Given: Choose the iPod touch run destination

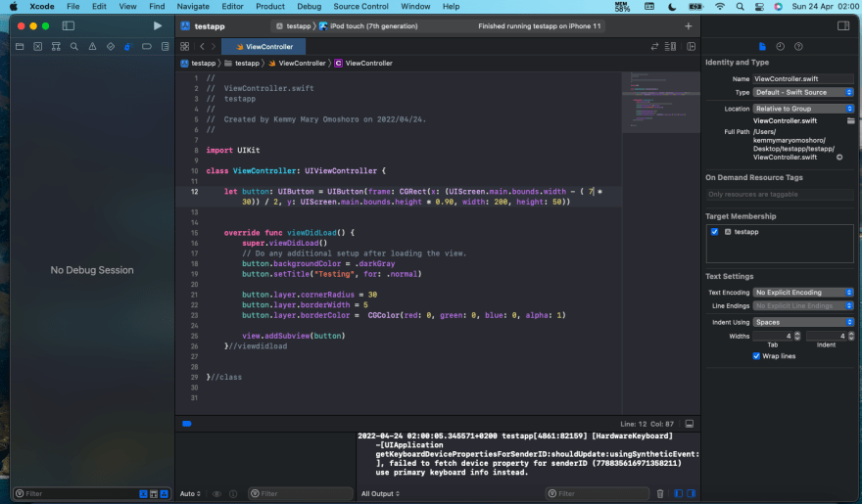Looking at the screenshot, I should [368, 25].
